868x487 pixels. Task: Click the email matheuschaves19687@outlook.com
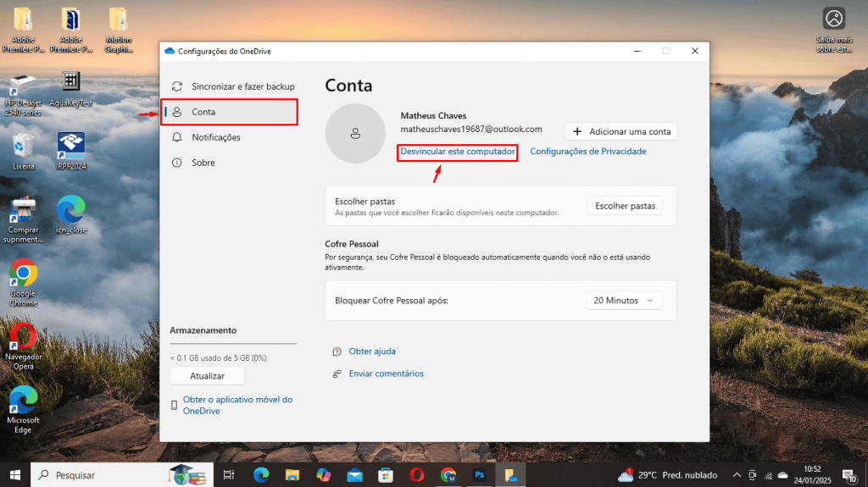[471, 129]
